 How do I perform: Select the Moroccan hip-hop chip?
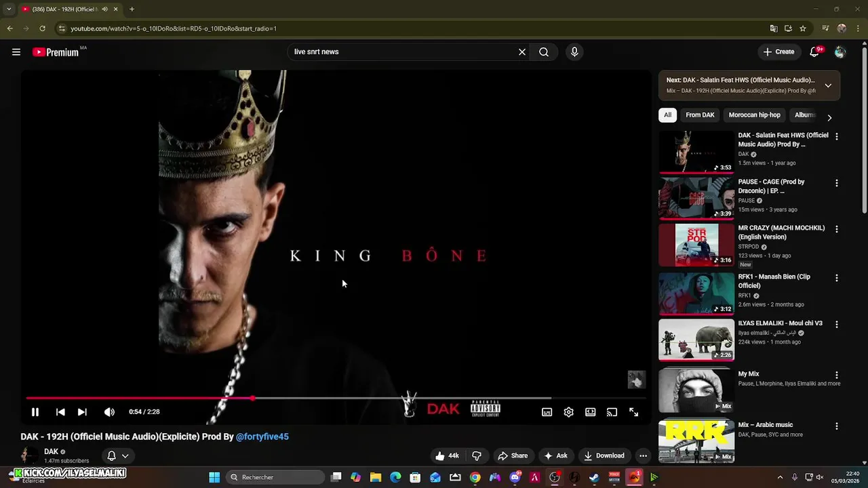click(754, 115)
